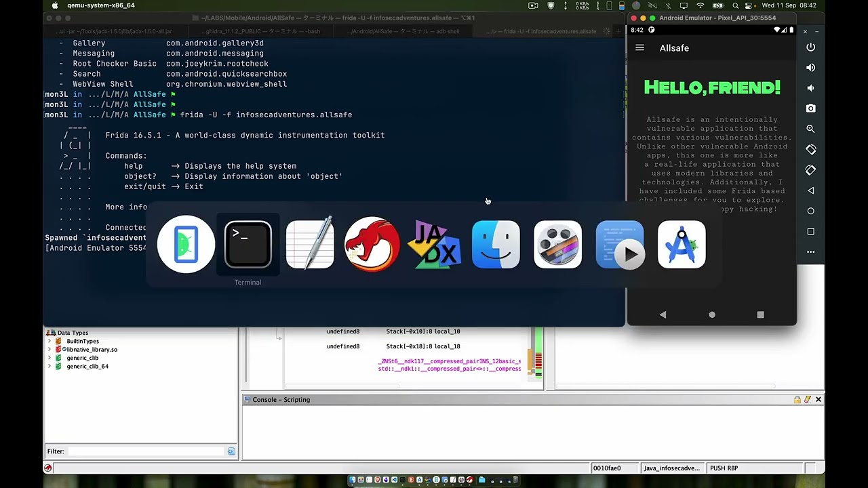Choose Android Studio icon in app switcher
The width and height of the screenshot is (868, 488).
[x=682, y=245]
